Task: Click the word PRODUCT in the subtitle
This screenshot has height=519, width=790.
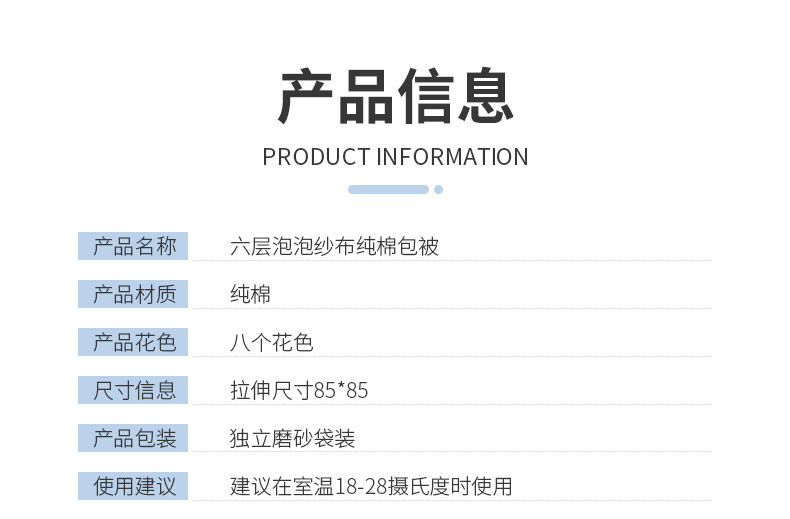Action: click(316, 157)
